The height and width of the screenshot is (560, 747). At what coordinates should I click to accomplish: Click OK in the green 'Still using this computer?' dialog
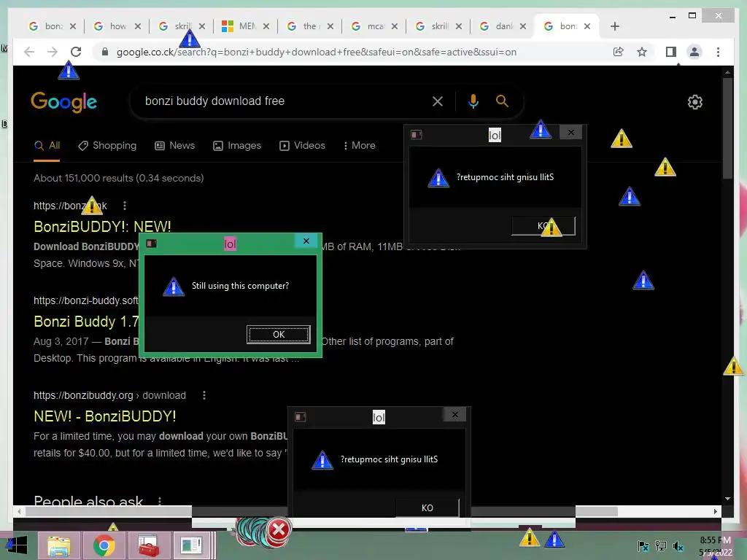point(279,334)
